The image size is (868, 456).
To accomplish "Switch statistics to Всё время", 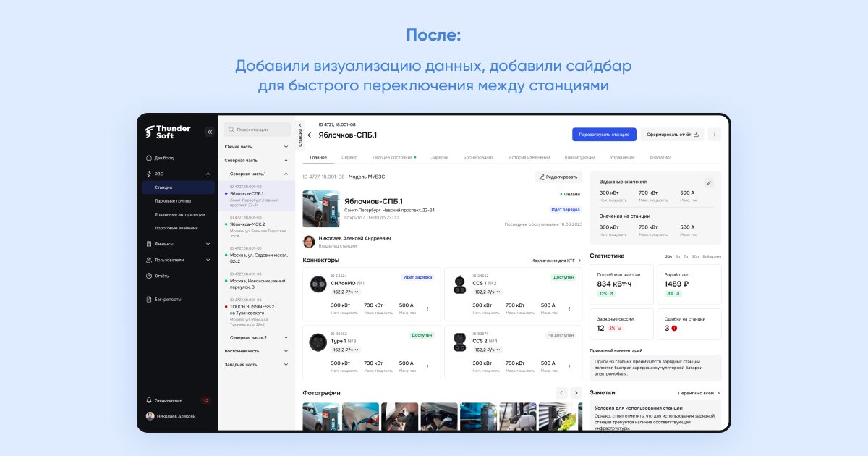I will 712,256.
